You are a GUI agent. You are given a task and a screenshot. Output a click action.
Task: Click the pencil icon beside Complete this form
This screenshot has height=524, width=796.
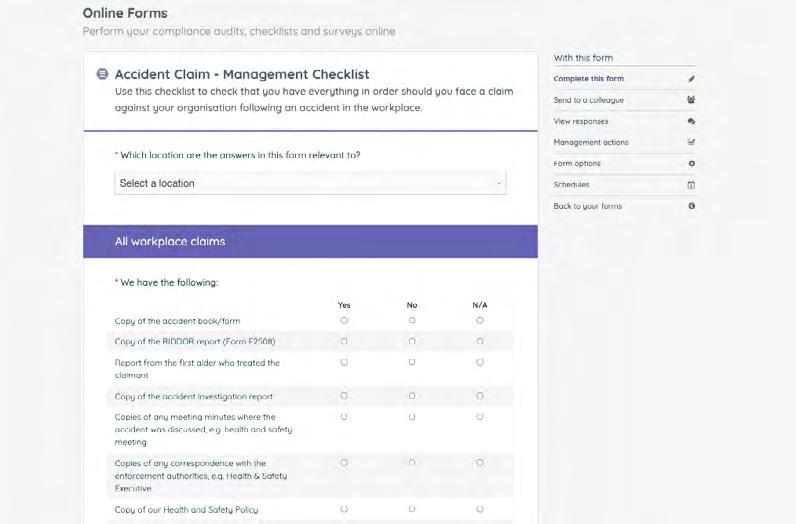coord(691,79)
